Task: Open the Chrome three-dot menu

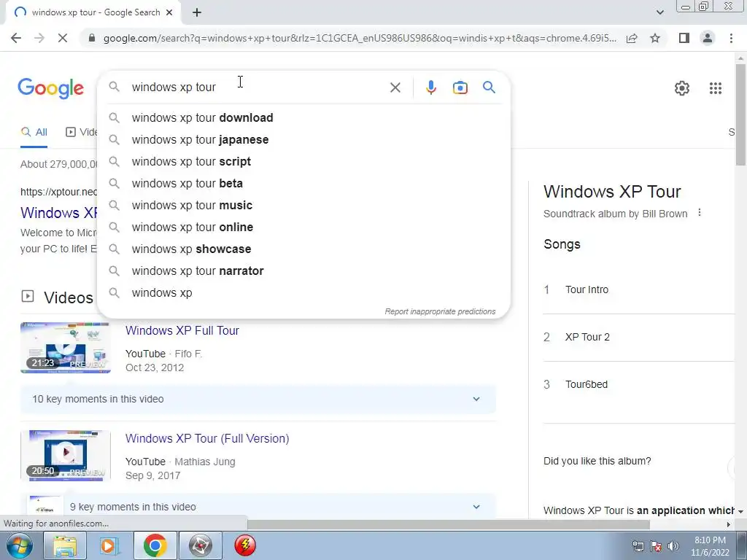Action: pos(731,38)
